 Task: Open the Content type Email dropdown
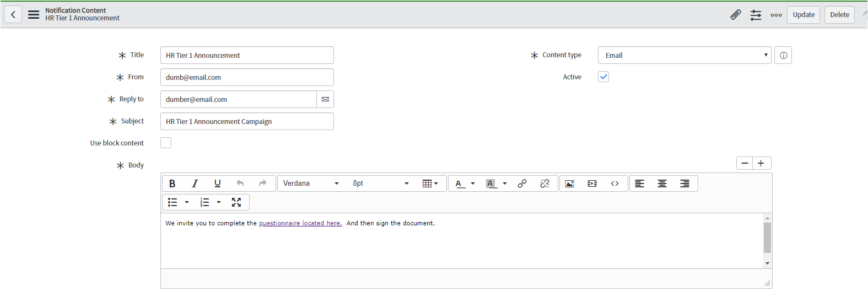click(x=684, y=55)
